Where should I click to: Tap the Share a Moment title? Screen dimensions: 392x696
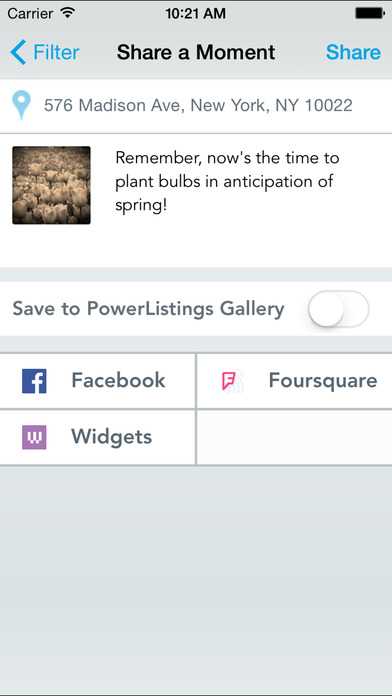pos(196,52)
